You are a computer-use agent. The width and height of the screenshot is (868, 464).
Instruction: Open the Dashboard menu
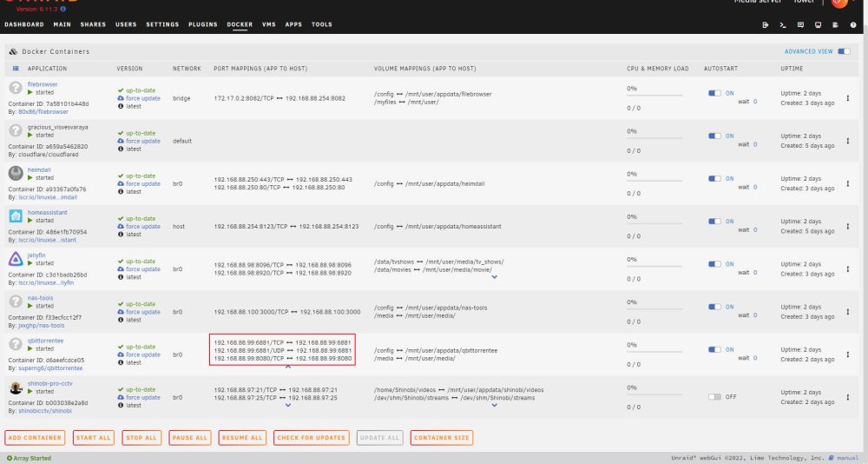click(x=24, y=24)
